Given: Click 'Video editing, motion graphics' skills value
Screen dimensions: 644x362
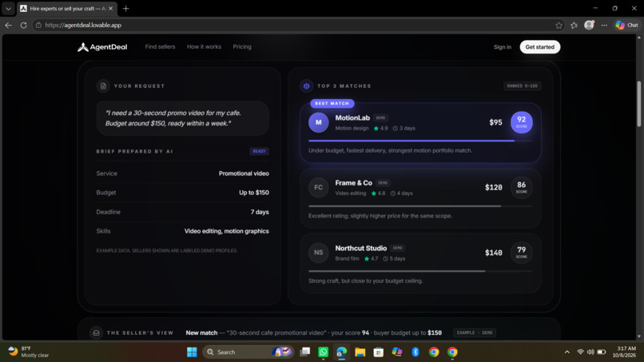Looking at the screenshot, I should click(x=226, y=231).
